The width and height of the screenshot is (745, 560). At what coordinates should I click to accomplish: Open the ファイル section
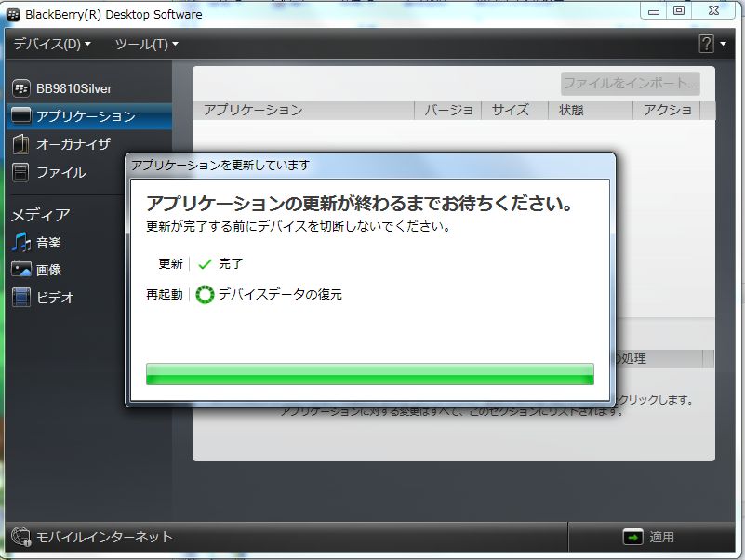pyautogui.click(x=60, y=172)
